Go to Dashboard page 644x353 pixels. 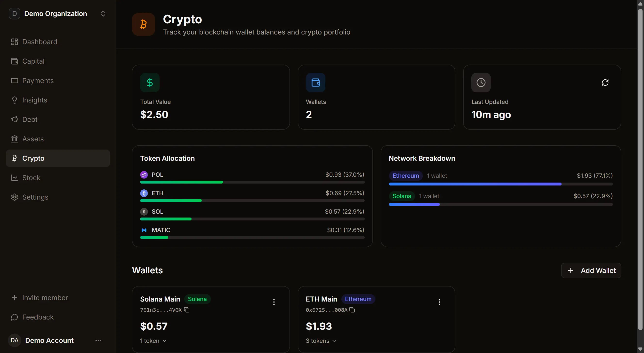pos(58,42)
